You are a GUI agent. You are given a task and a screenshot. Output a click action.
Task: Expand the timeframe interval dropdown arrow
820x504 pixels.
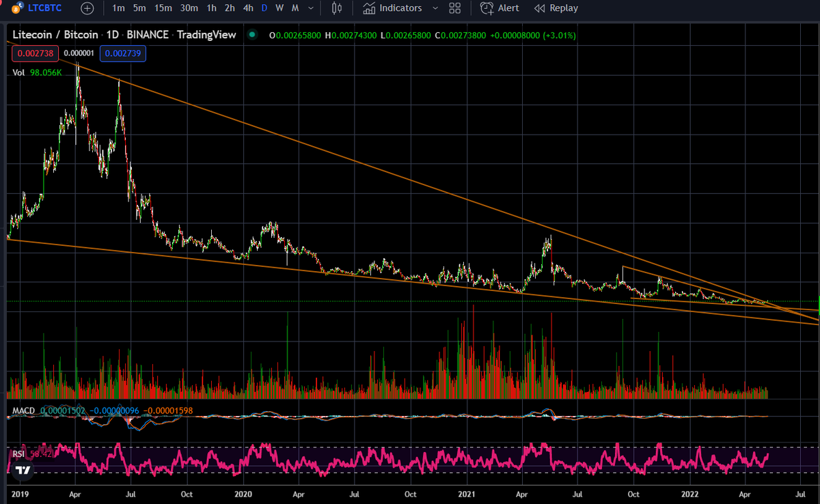click(312, 8)
